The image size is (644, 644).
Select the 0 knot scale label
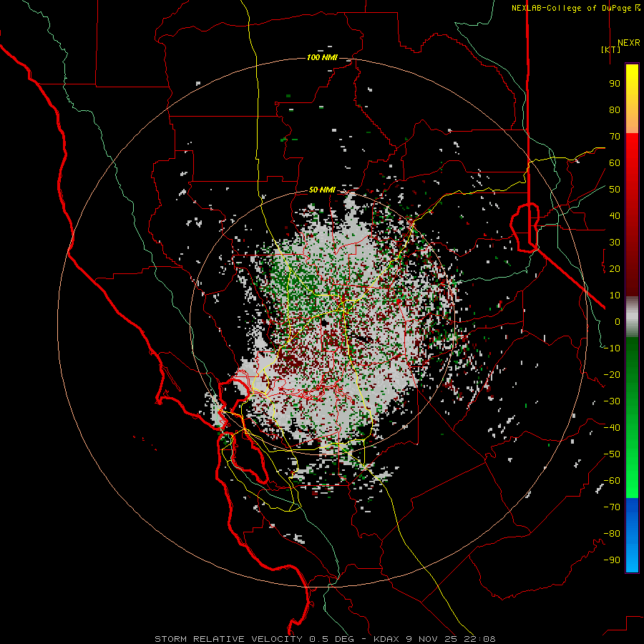[618, 321]
